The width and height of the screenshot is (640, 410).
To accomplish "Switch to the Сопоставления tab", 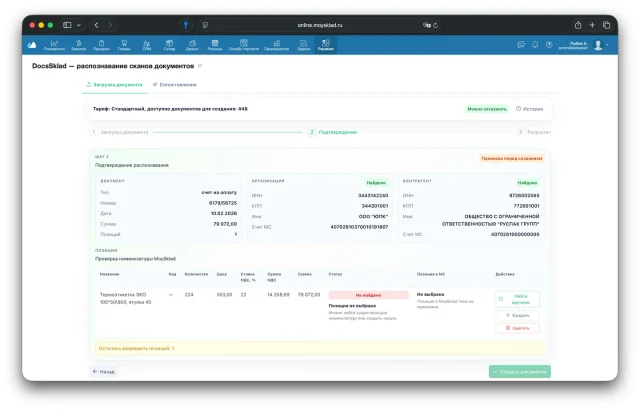I will pyautogui.click(x=174, y=85).
